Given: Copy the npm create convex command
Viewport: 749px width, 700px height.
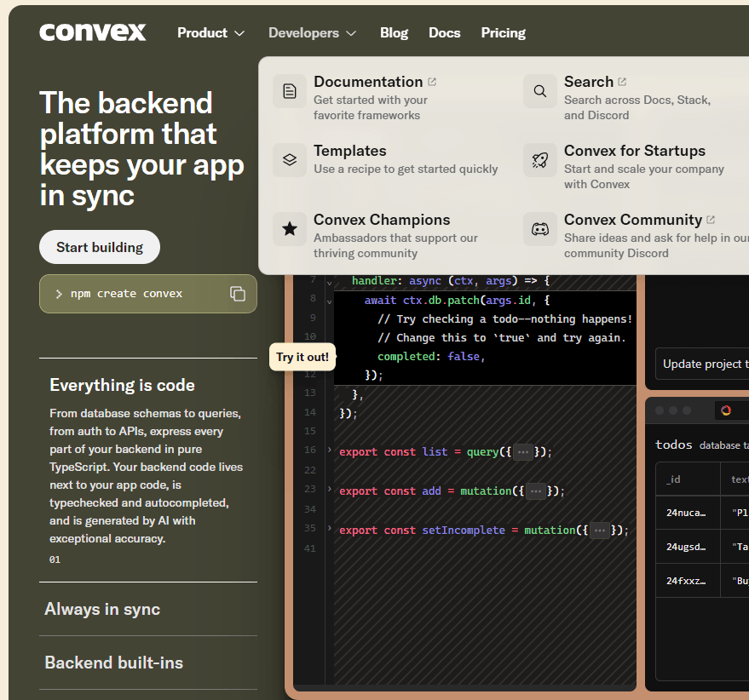Looking at the screenshot, I should pos(236,293).
